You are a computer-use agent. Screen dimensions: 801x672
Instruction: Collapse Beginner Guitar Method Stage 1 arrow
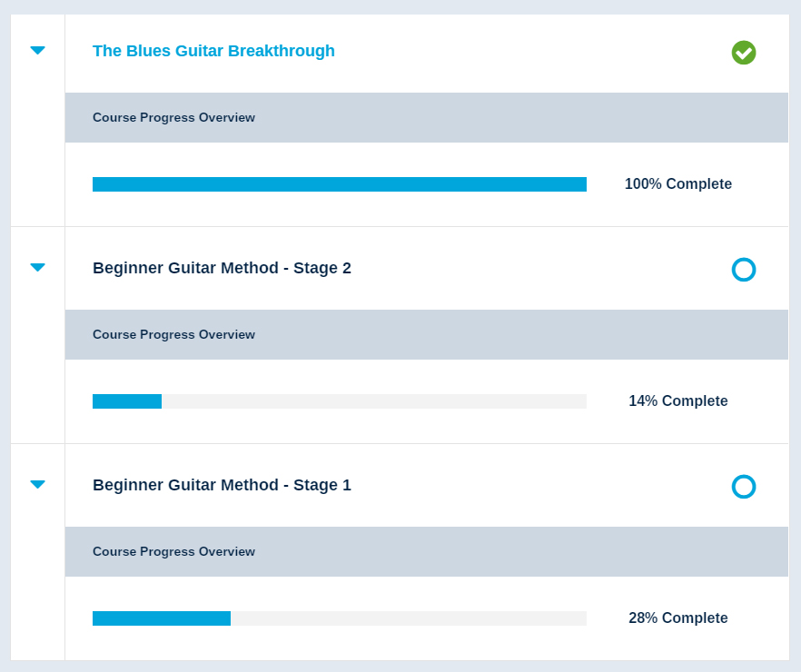click(x=37, y=484)
